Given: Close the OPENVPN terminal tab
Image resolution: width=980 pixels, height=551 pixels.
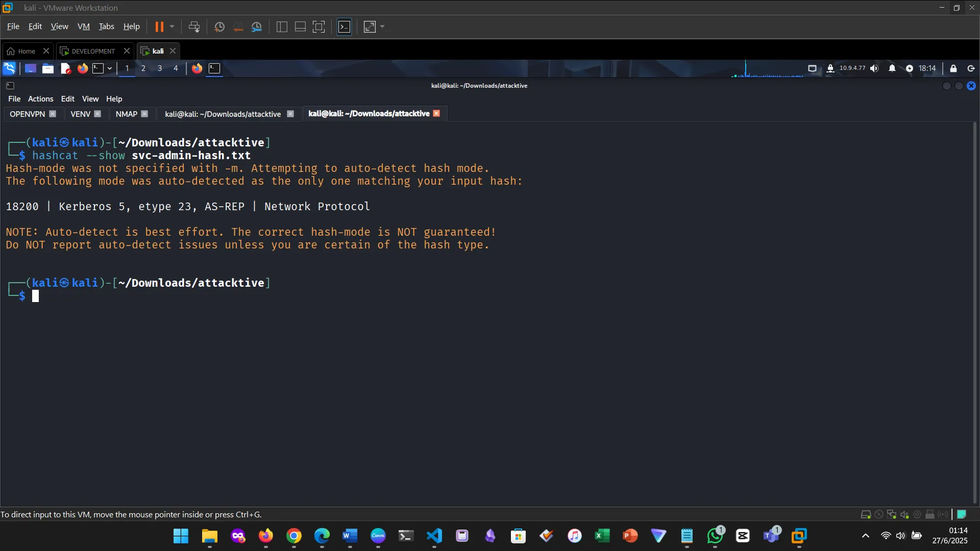Looking at the screenshot, I should [x=53, y=114].
